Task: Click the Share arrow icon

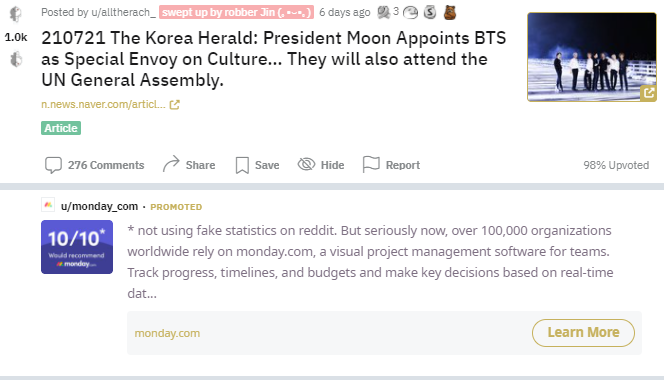Action: (171, 164)
